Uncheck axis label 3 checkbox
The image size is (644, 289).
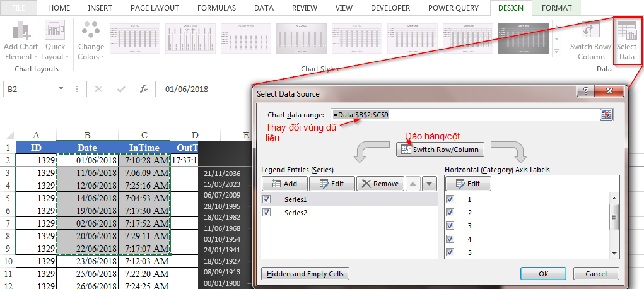click(450, 226)
